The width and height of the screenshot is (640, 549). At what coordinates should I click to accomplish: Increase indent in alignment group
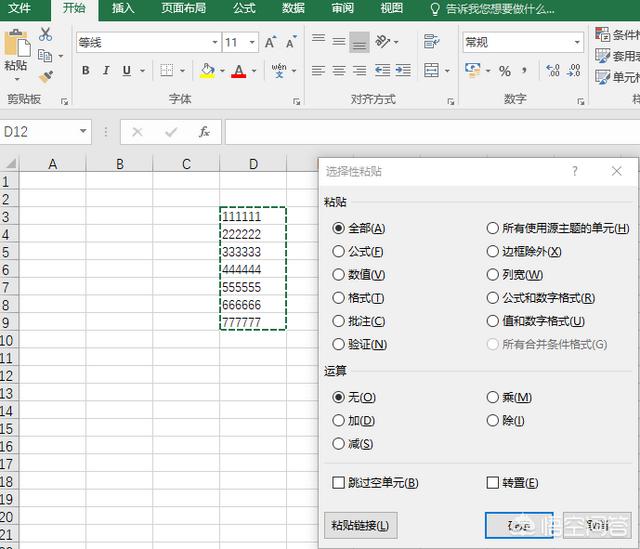[x=403, y=71]
